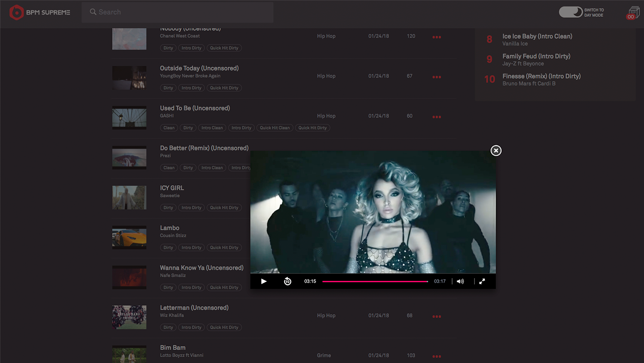This screenshot has width=644, height=363.
Task: Rewind the video 10 seconds
Action: pyautogui.click(x=288, y=281)
